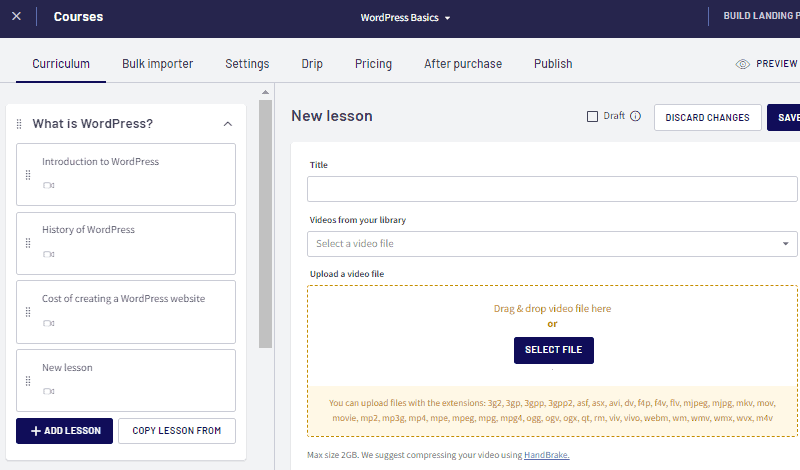Screen dimensions: 800x470
Task: Switch to the Curriculum tab
Action: pyautogui.click(x=61, y=64)
